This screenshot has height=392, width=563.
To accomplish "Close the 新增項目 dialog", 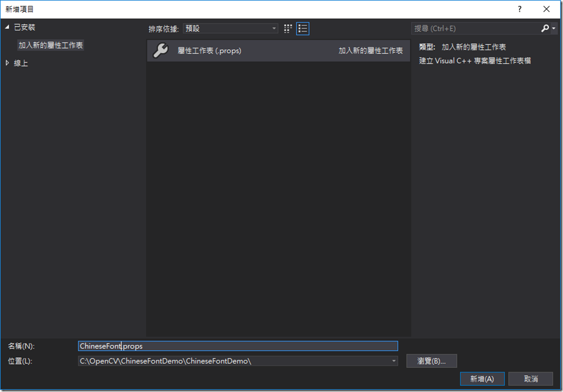I will coord(546,9).
